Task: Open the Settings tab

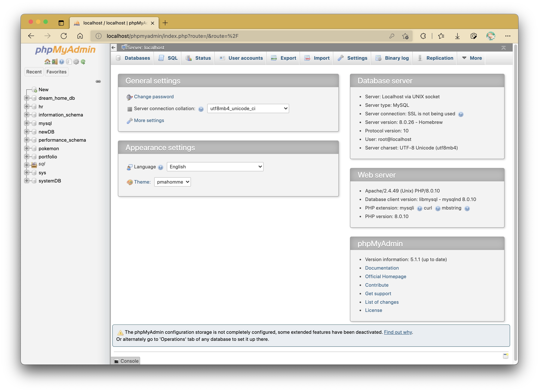Action: point(352,58)
